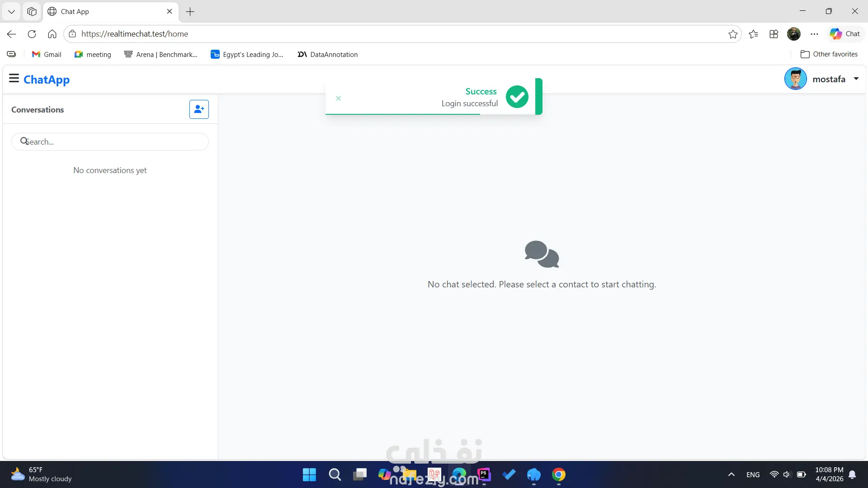Screen dimensions: 868x488
Task: Expand the mostafa account dropdown arrow
Action: click(x=856, y=79)
